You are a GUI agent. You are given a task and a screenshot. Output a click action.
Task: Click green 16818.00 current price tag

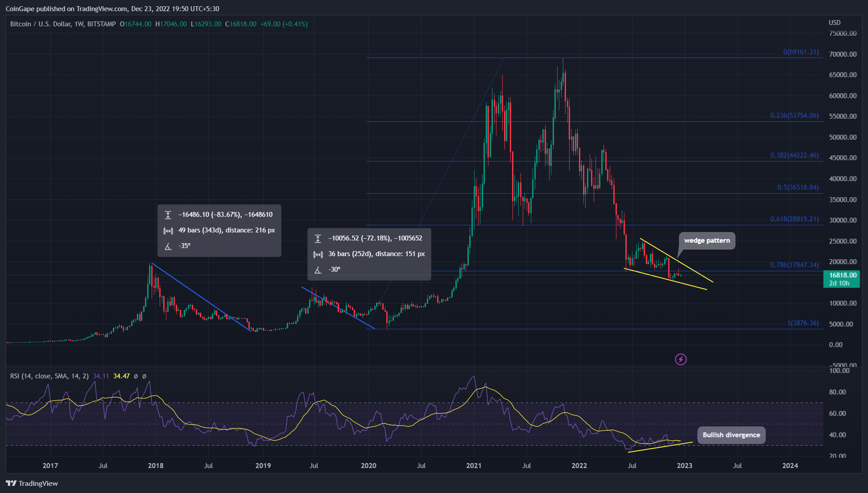coord(842,275)
